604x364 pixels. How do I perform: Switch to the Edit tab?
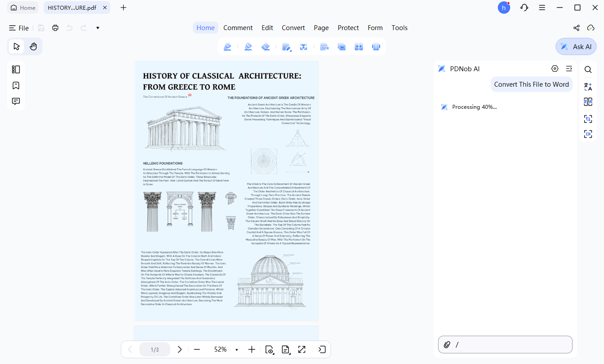[267, 27]
